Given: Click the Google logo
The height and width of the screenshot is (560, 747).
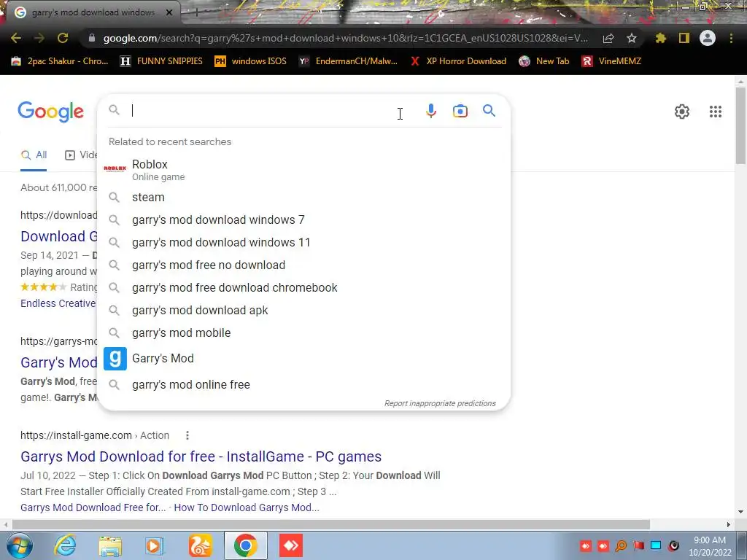Looking at the screenshot, I should pos(50,112).
